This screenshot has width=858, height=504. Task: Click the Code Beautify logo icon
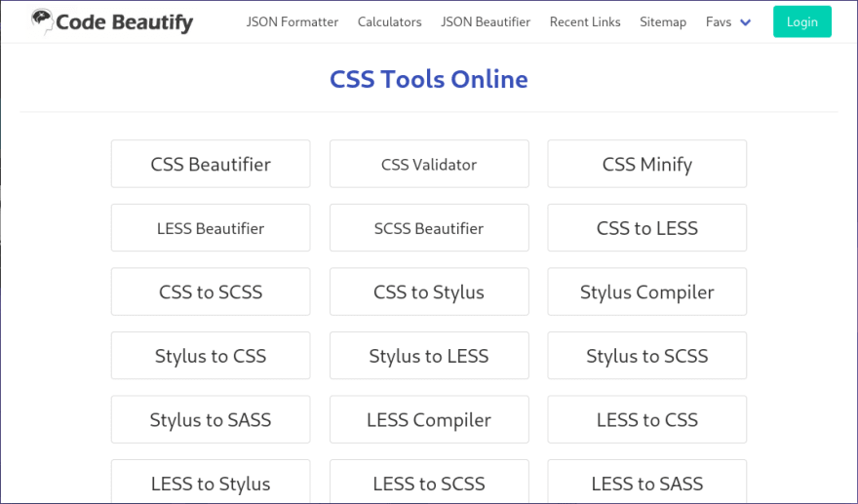(x=42, y=21)
